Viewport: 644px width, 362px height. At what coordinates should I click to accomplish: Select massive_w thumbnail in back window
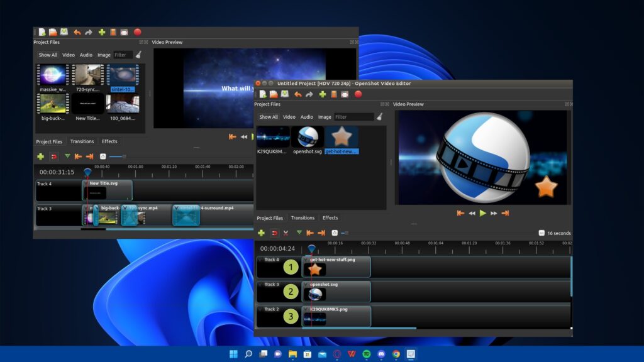[x=53, y=75]
